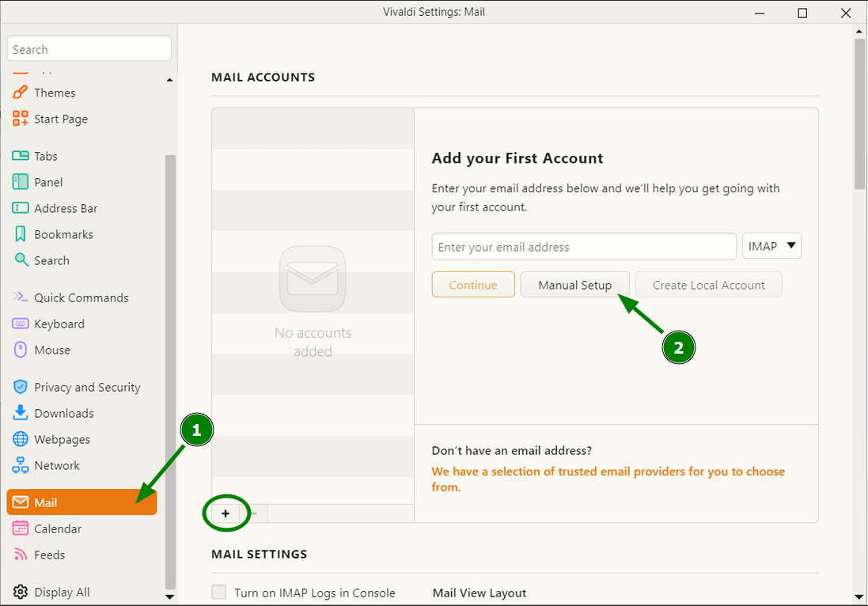Click the Privacy and Security shield icon
868x606 pixels.
[20, 386]
